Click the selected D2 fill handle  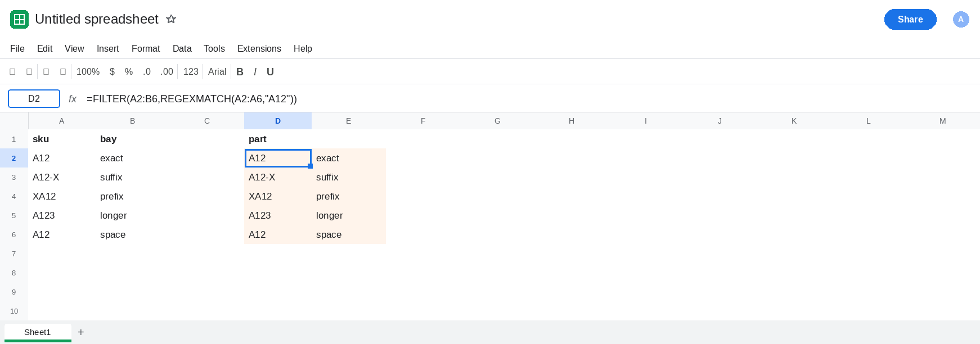[x=310, y=166]
